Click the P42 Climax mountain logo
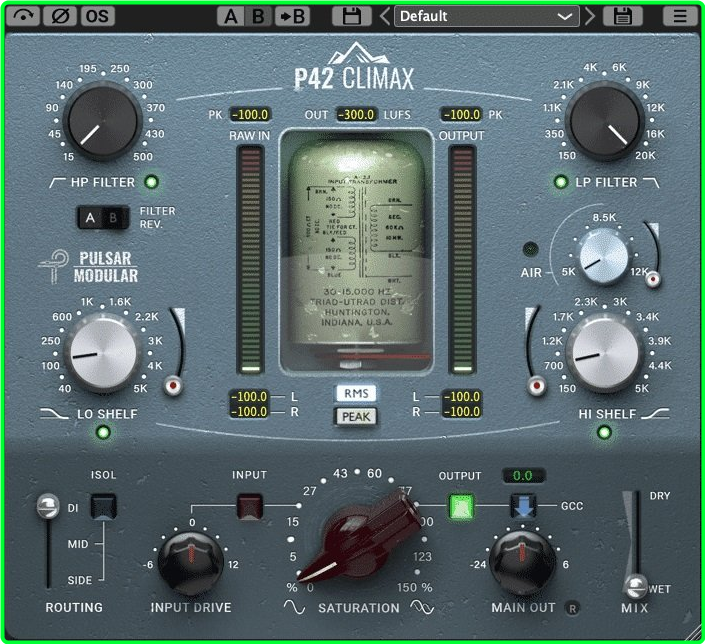The image size is (705, 644). 355,67
